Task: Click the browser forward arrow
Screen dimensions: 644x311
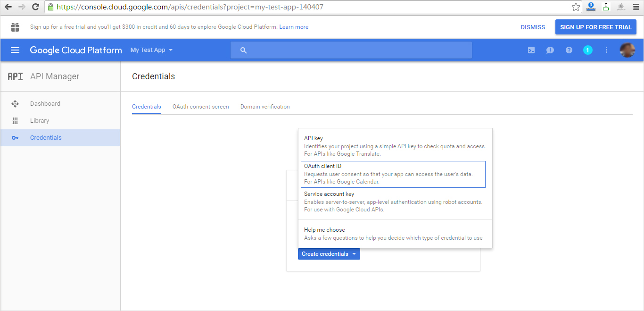Action: (x=21, y=7)
